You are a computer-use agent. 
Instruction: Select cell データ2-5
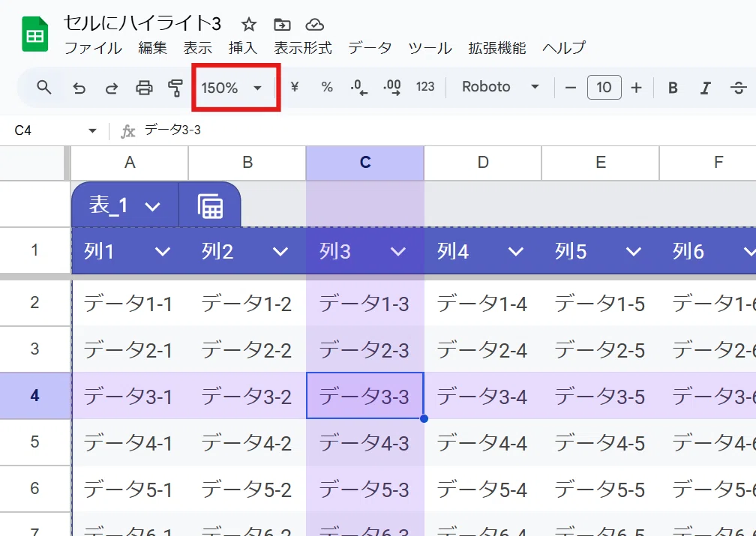[x=600, y=349]
